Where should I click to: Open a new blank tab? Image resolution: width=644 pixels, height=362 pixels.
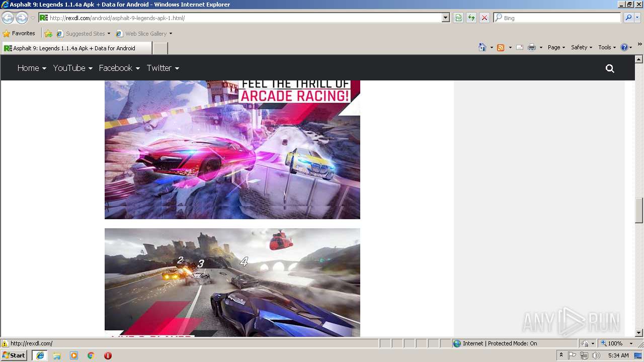[160, 48]
